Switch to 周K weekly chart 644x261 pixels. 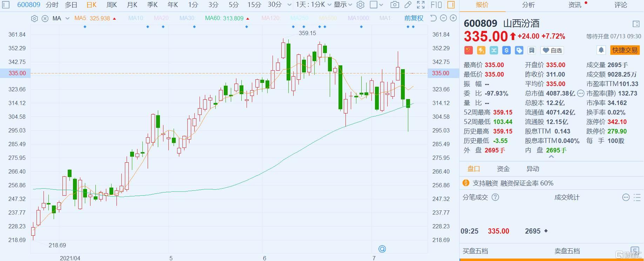pyautogui.click(x=112, y=5)
